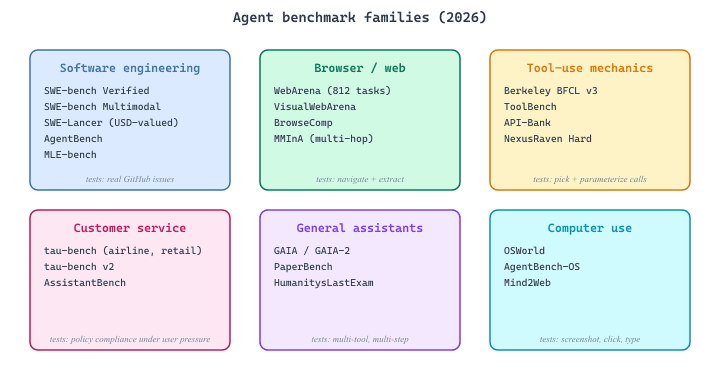Select 'MLE-bench' entry
This screenshot has height=380, width=720.
coord(70,155)
